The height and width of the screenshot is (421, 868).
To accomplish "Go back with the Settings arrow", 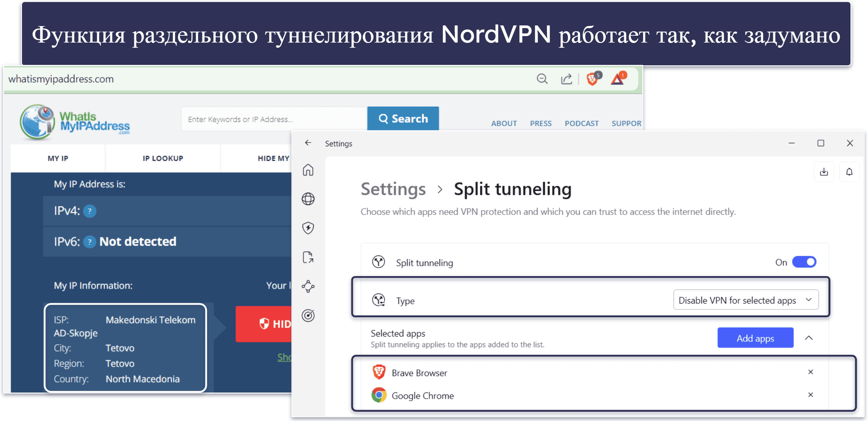I will click(x=308, y=143).
